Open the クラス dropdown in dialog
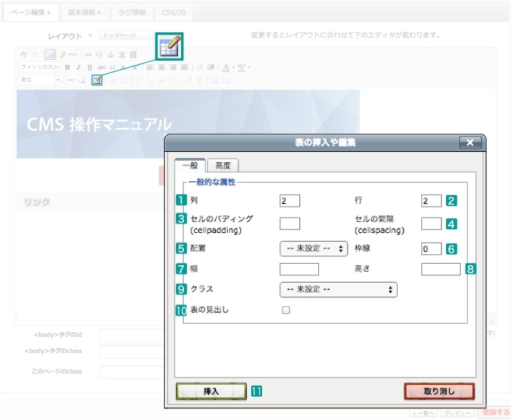The width and height of the screenshot is (511, 420). point(338,289)
